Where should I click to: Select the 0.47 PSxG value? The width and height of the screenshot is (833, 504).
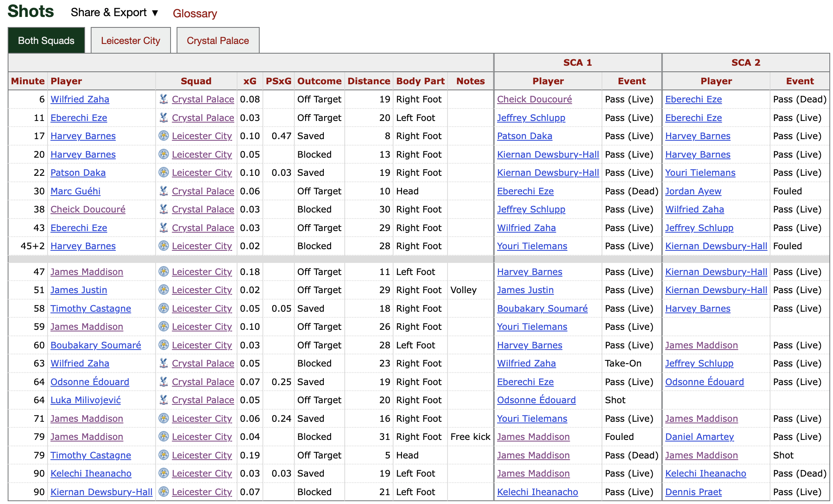(x=281, y=136)
